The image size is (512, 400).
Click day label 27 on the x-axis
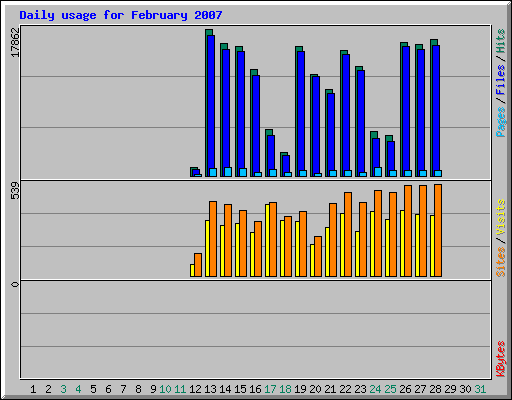(420, 389)
